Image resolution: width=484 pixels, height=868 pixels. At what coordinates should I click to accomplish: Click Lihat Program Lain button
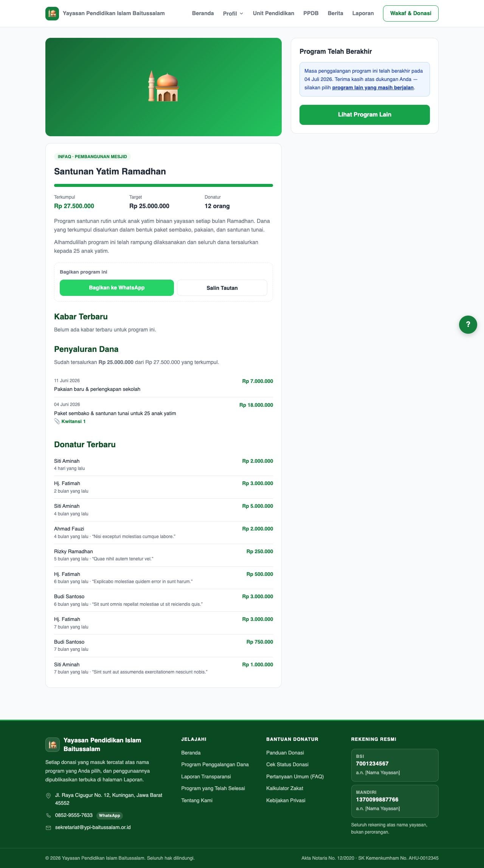365,115
